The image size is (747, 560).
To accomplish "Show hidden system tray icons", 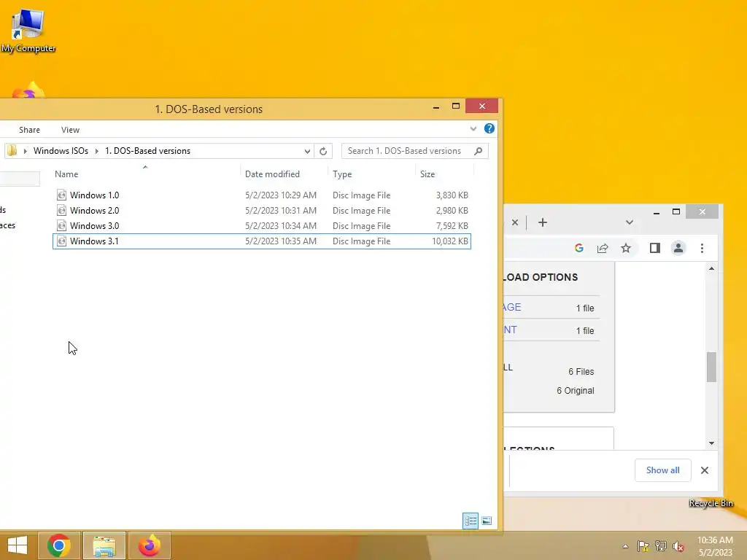I will tap(625, 546).
